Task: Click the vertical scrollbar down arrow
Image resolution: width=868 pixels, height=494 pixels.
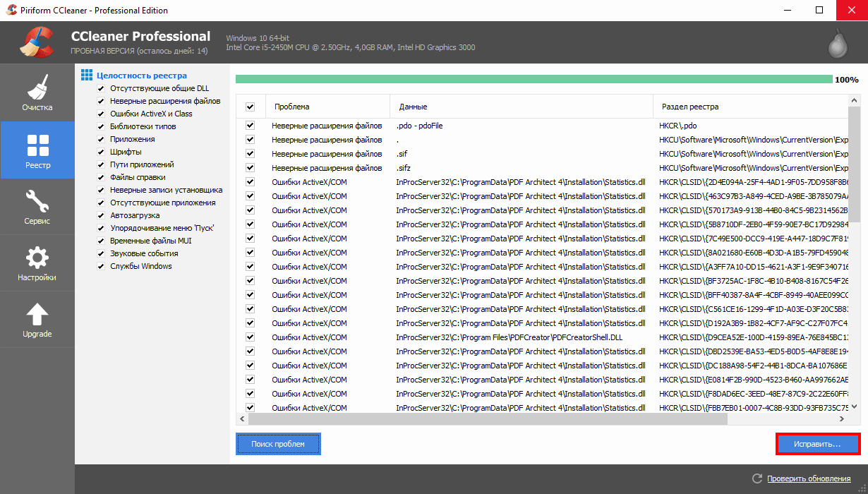Action: [x=853, y=407]
